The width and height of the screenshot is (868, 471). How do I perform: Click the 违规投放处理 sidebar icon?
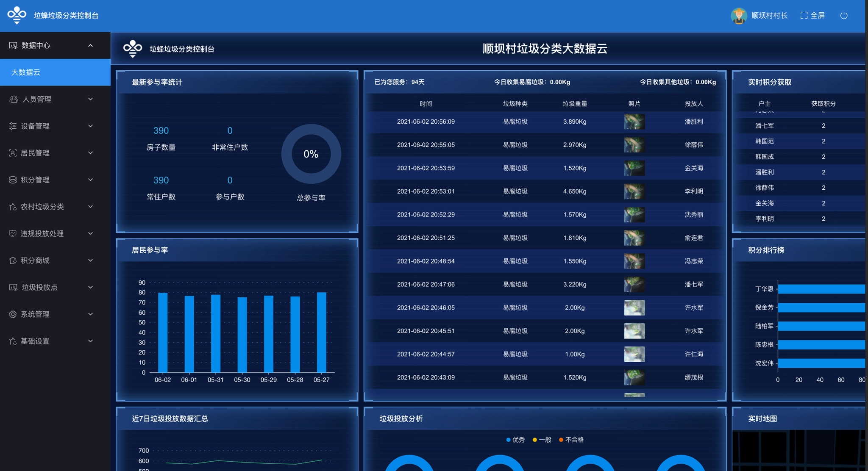coord(13,233)
